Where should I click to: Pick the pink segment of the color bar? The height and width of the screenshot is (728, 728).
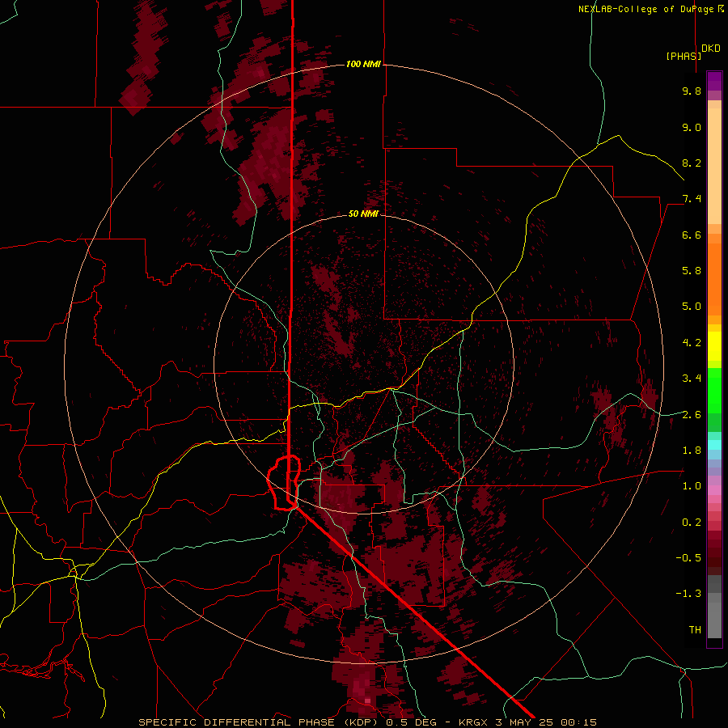click(714, 490)
